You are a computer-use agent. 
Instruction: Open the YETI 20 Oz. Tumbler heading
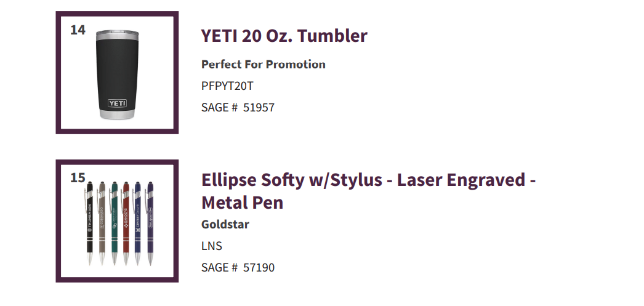(284, 36)
